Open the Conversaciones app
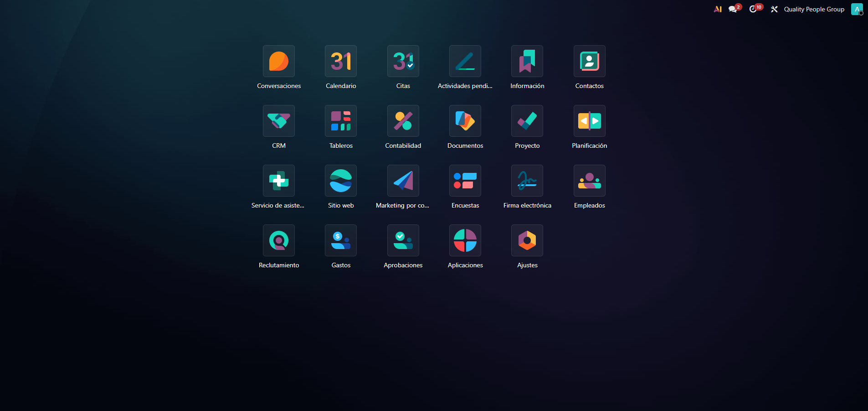The height and width of the screenshot is (411, 868). tap(279, 62)
